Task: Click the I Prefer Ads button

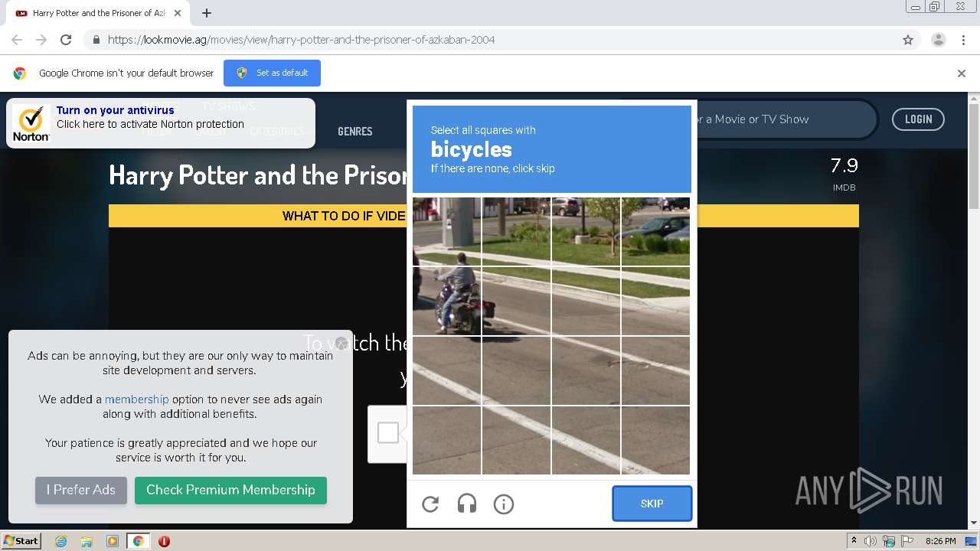Action: [x=81, y=490]
